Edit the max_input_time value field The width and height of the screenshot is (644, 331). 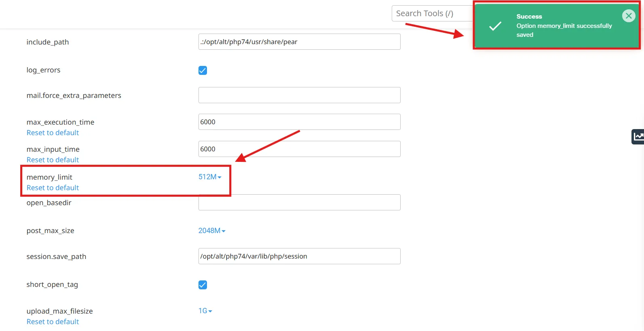point(299,149)
